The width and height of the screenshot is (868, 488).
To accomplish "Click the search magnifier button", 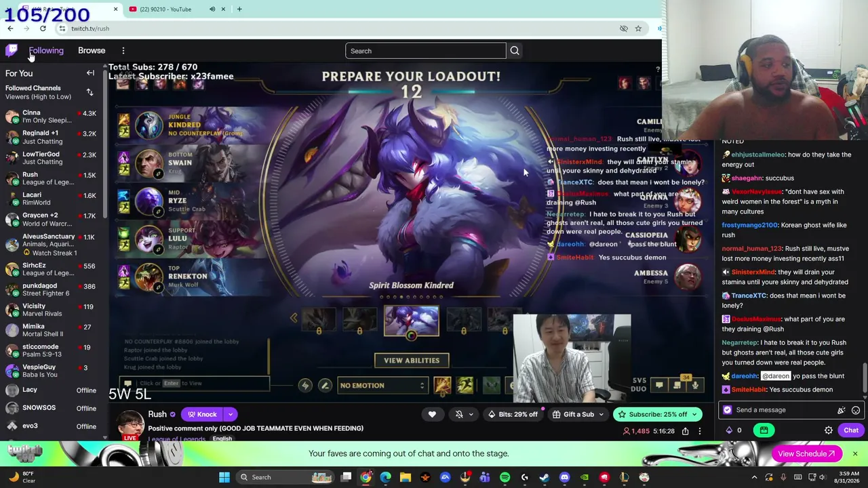I will [x=515, y=51].
